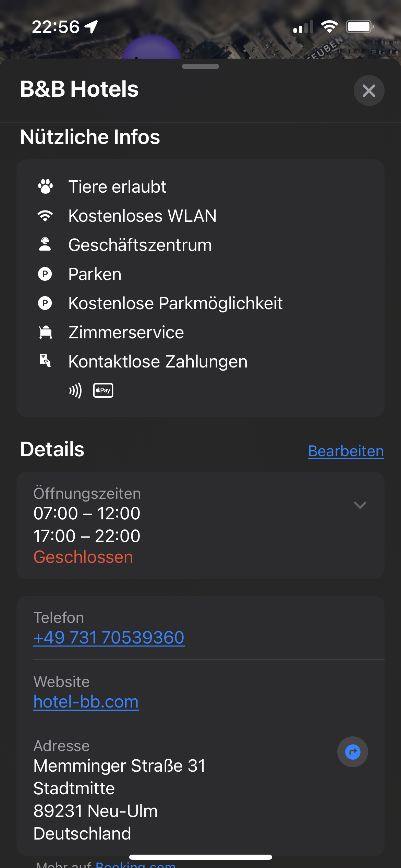Tap the parking icon beside Kostenlose Parkmöglichkeit
The image size is (401, 868).
point(45,303)
